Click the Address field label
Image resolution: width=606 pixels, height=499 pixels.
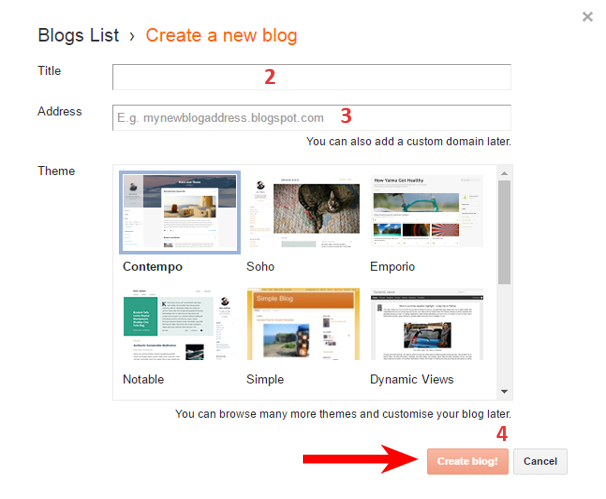coord(60,111)
